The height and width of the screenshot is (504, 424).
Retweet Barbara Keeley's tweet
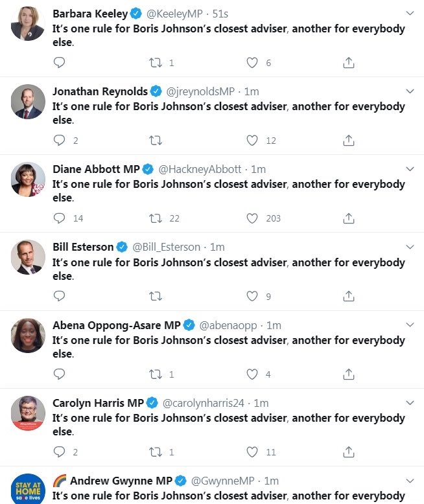click(156, 63)
